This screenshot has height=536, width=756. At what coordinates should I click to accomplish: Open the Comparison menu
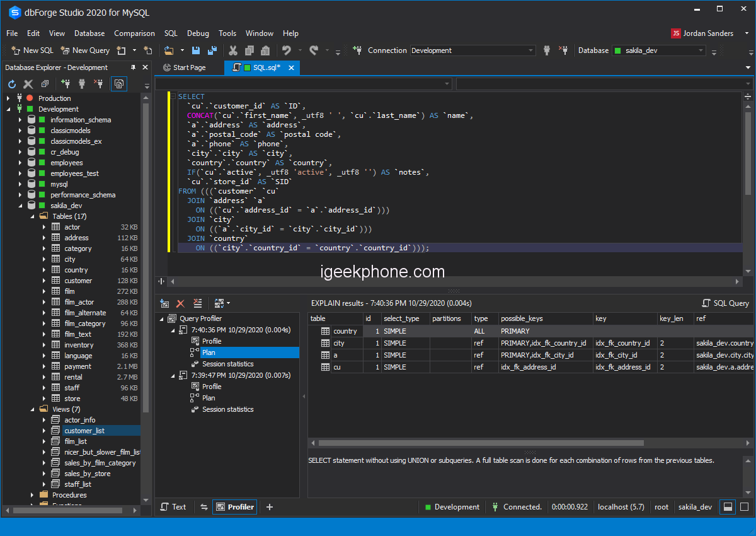click(x=134, y=33)
